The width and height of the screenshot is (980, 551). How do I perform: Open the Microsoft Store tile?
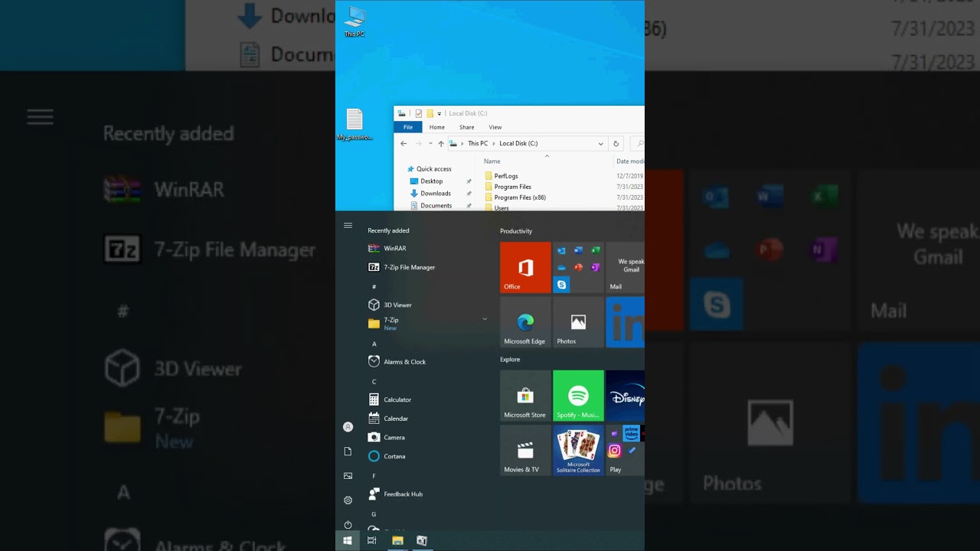point(525,396)
